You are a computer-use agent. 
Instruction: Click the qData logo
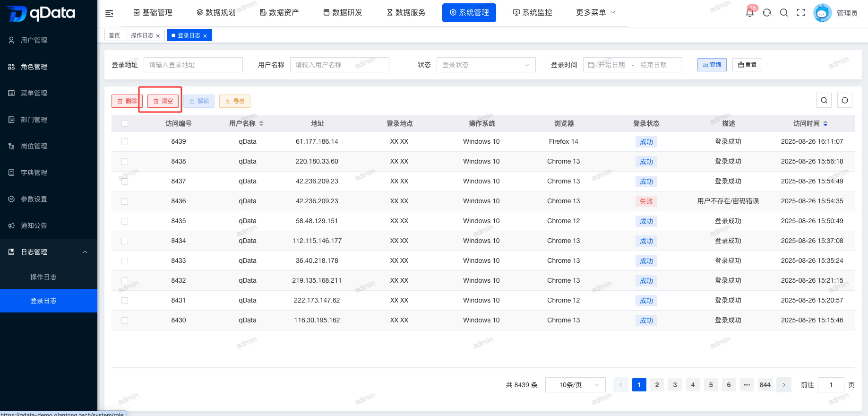(41, 13)
